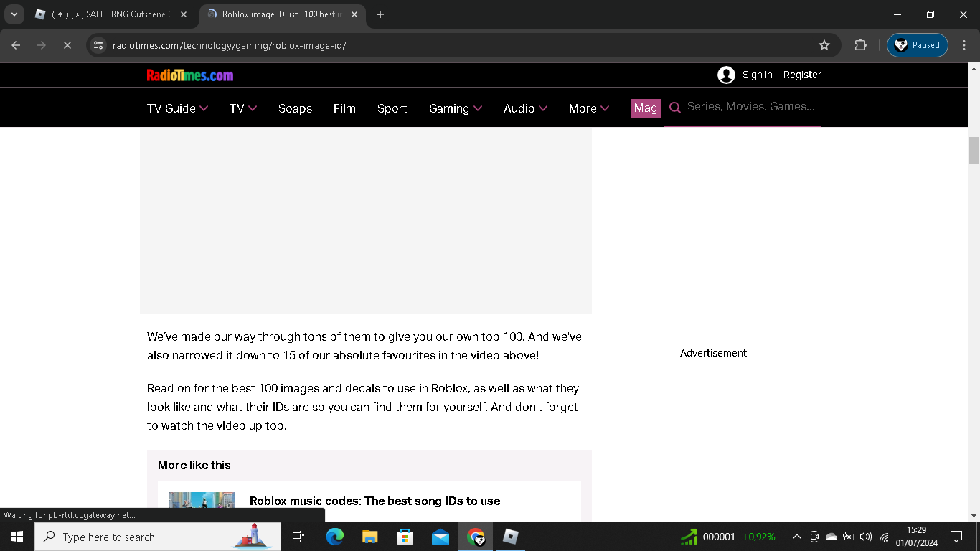Open the Chrome Extensions puzzle icon

860,45
